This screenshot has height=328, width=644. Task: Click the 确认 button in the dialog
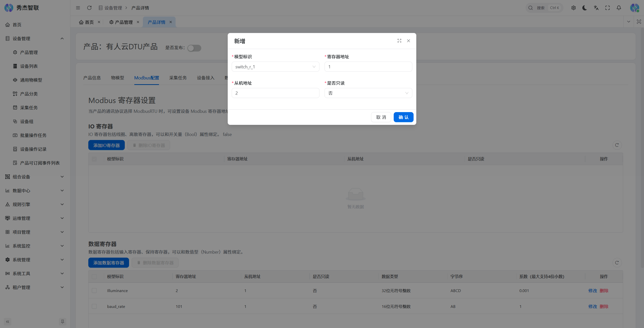click(x=403, y=117)
